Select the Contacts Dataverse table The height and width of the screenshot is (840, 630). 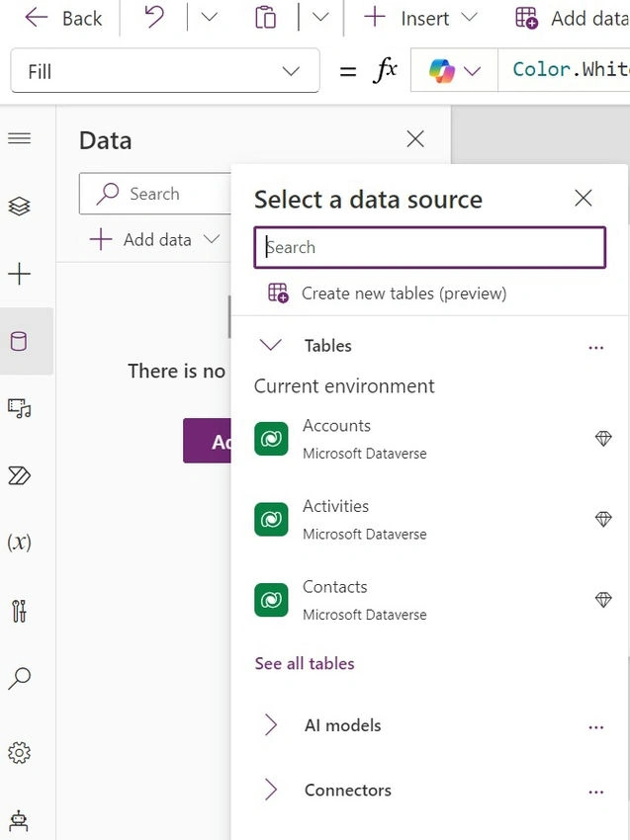coord(429,600)
